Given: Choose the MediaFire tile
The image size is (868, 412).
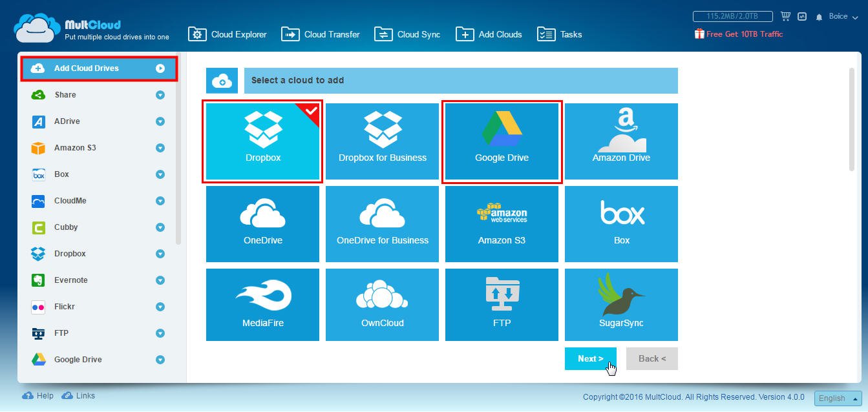Looking at the screenshot, I should [x=262, y=305].
